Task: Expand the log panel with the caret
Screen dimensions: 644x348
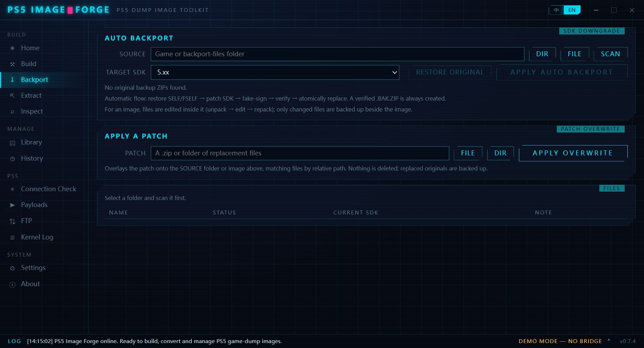Action: tap(609, 341)
